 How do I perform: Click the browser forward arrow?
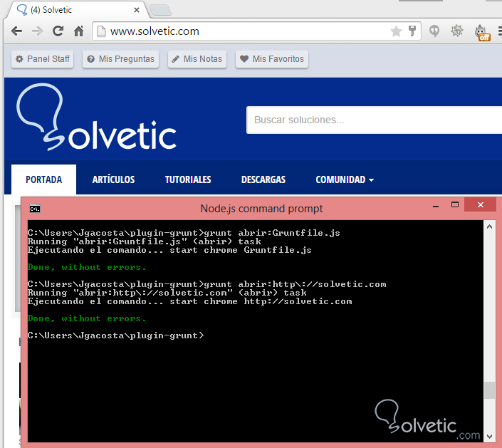click(37, 31)
